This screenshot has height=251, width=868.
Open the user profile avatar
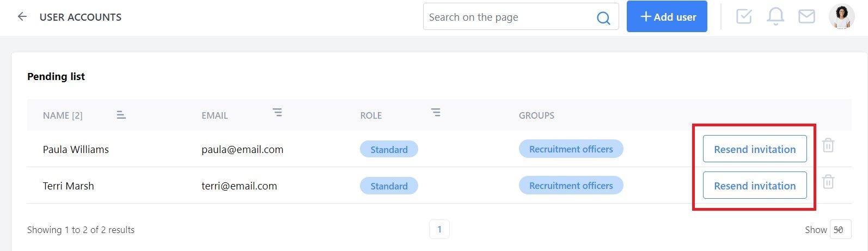[841, 17]
